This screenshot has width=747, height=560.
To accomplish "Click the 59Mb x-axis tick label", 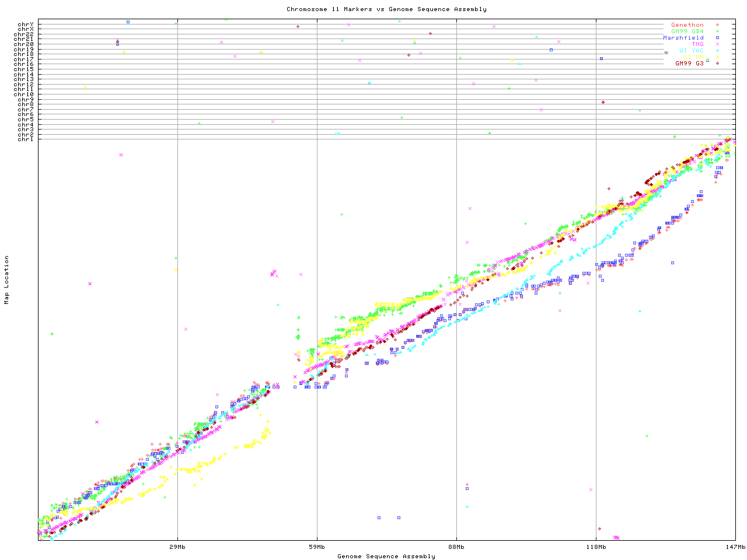I will 317,547.
